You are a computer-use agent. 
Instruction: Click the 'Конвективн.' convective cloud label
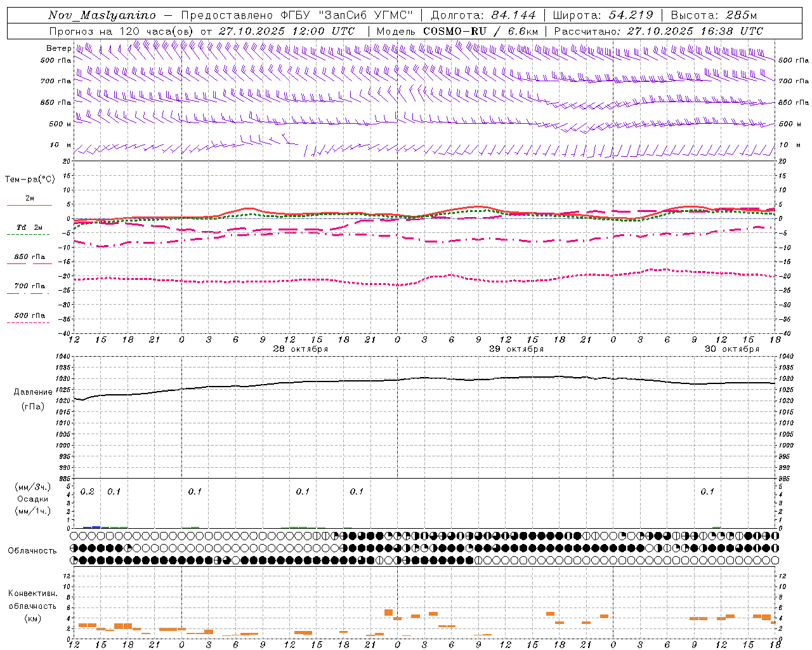(33, 594)
